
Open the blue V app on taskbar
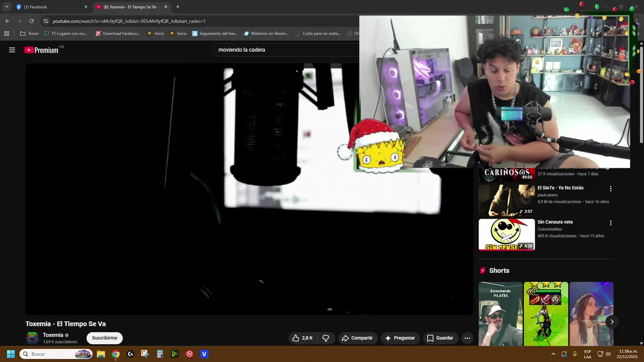(x=204, y=354)
